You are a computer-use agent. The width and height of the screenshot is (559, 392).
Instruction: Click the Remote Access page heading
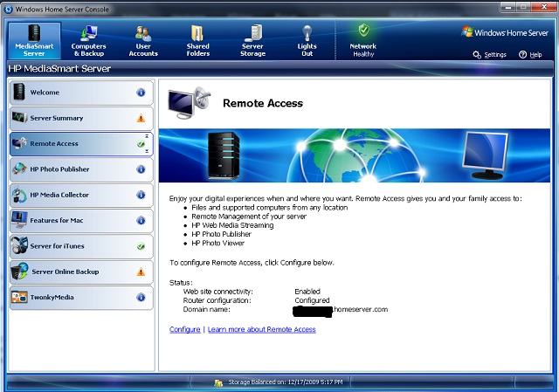(263, 103)
